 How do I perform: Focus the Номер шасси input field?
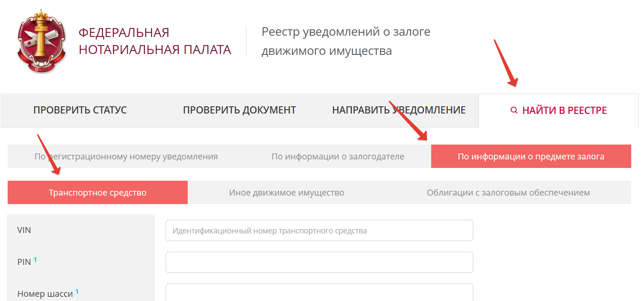coord(318,293)
